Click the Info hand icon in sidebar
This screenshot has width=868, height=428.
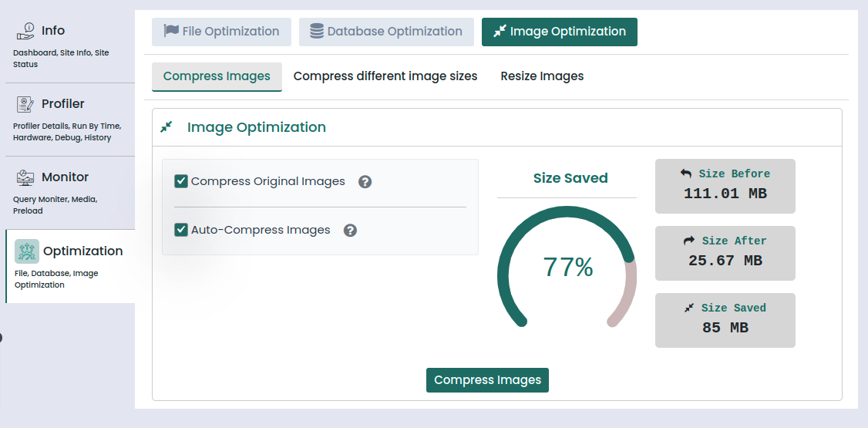[x=25, y=31]
